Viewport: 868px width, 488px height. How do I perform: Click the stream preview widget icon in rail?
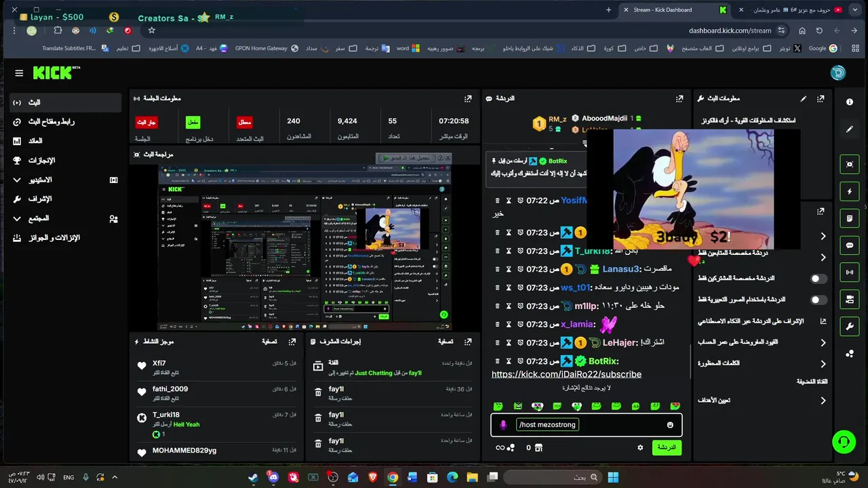(850, 164)
